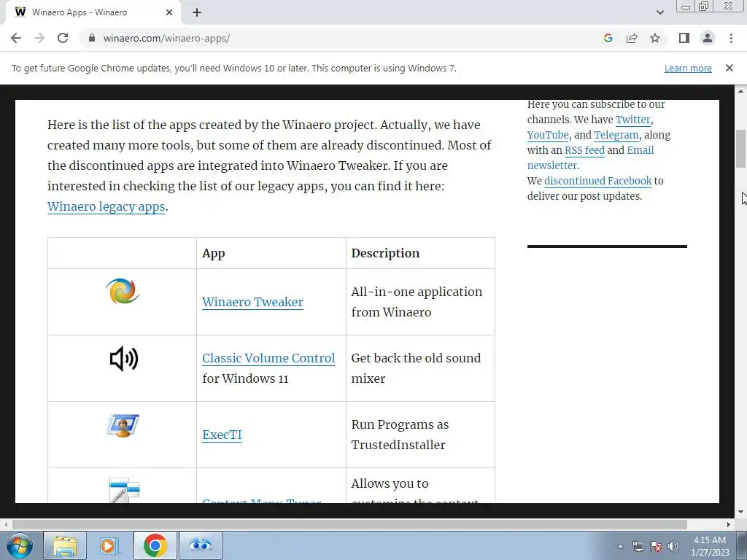The width and height of the screenshot is (747, 560).
Task: Click the vertical scrollbar thumb
Action: [740, 149]
